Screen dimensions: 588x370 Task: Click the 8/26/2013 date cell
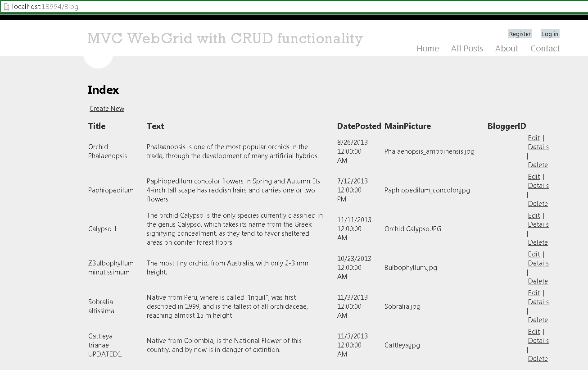[353, 151]
